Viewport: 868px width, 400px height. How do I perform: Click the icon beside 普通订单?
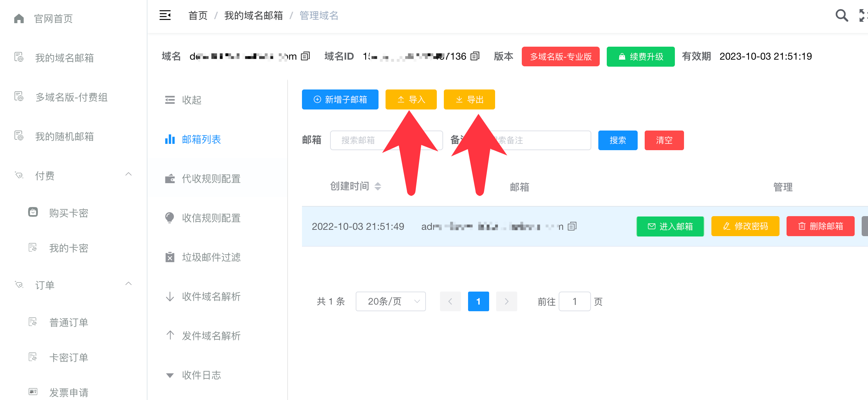coord(33,322)
